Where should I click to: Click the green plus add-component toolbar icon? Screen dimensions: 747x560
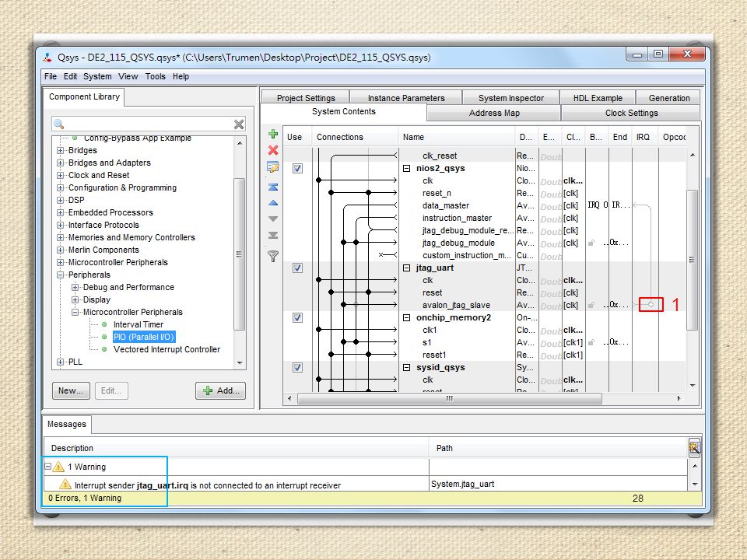[273, 134]
